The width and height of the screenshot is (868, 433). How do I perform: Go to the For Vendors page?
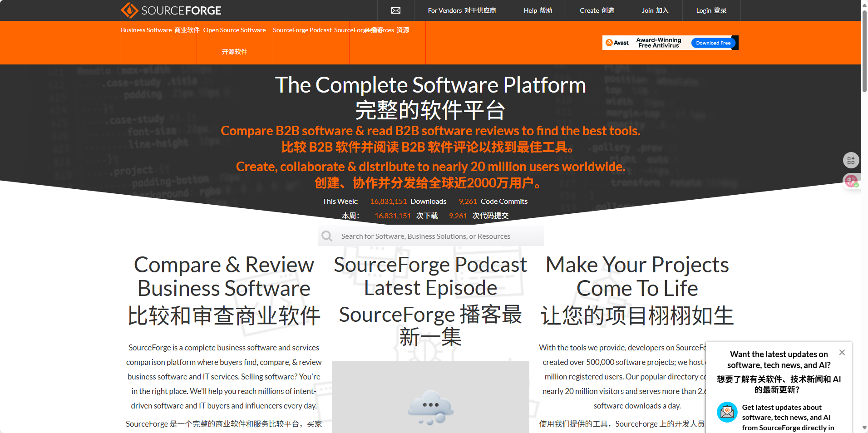point(462,10)
